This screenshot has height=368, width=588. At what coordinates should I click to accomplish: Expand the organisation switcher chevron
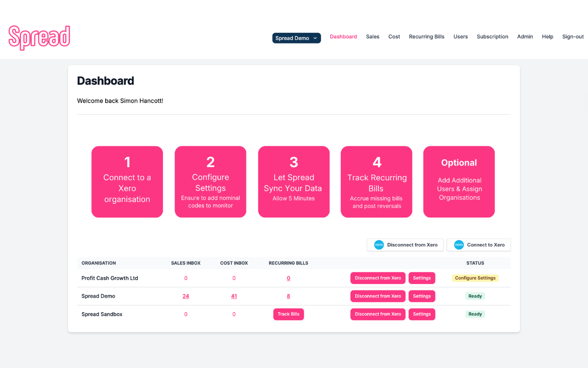tap(315, 38)
